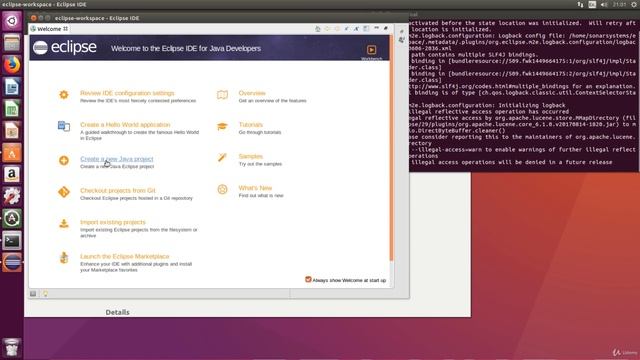Open the Workbench via the play icon
The width and height of the screenshot is (640, 360).
pos(371,50)
